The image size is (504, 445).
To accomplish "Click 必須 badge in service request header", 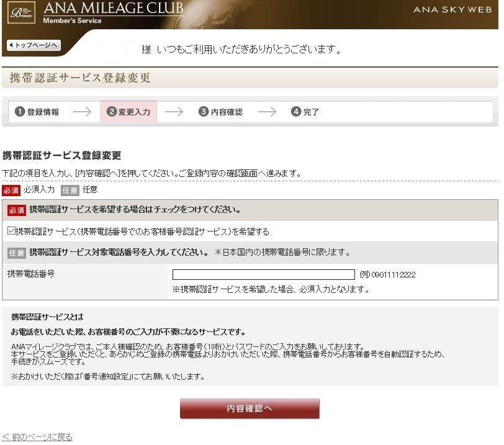I will click(x=17, y=210).
